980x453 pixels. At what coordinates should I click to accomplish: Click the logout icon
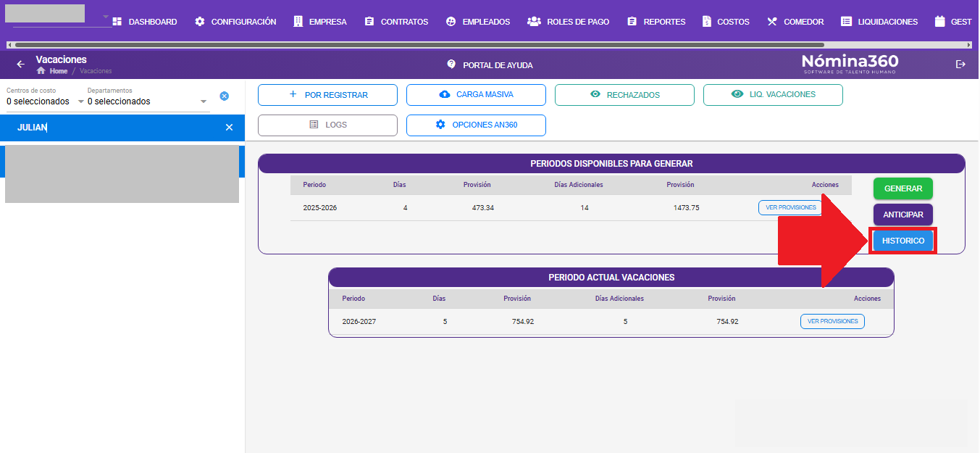coord(961,65)
